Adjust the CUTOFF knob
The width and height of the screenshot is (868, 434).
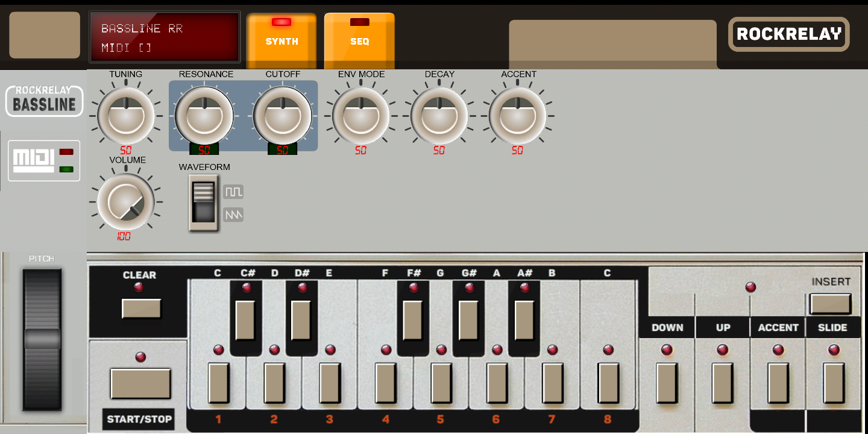tap(283, 116)
